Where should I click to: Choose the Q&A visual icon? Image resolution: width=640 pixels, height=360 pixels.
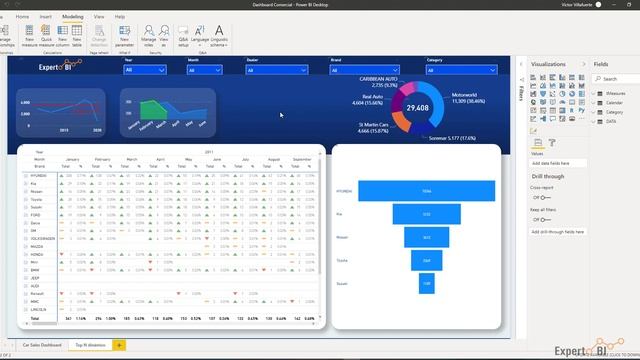point(553,119)
